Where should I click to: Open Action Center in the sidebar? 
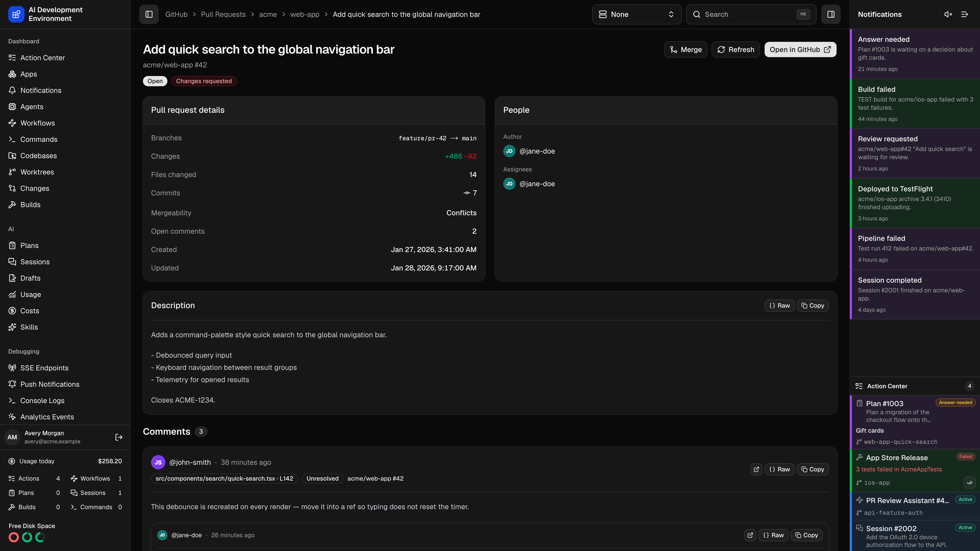[x=65, y=58]
